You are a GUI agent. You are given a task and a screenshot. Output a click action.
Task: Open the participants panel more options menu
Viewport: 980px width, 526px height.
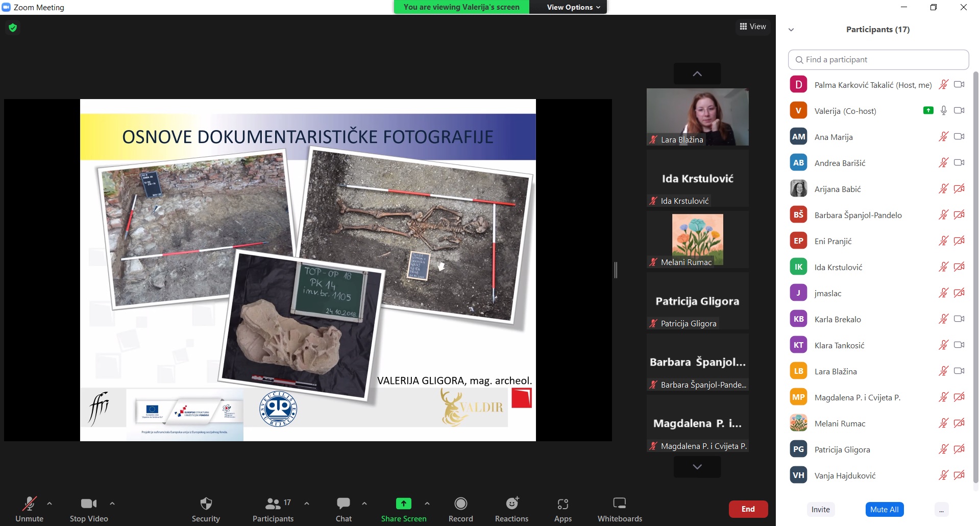coord(941,510)
